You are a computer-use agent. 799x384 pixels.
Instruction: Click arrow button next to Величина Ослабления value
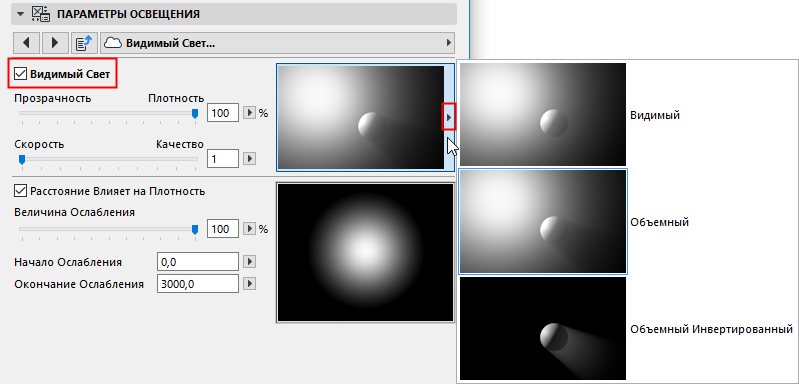pyautogui.click(x=249, y=229)
